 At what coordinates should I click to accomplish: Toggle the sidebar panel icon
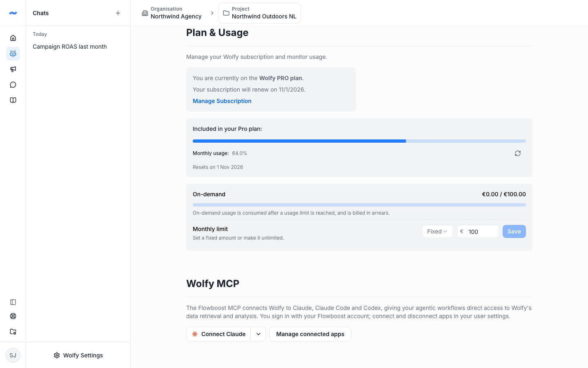tap(13, 302)
